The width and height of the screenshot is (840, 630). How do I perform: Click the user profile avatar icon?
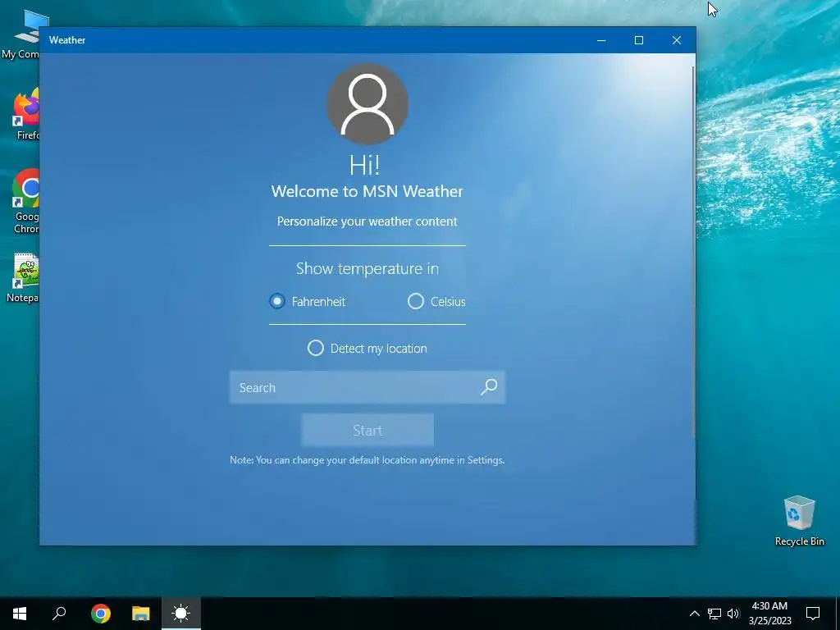tap(367, 104)
